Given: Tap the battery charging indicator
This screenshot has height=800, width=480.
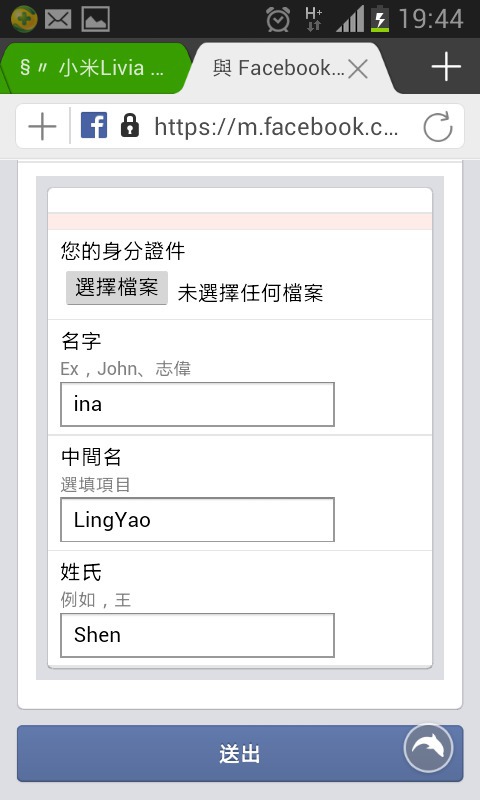Looking at the screenshot, I should pyautogui.click(x=380, y=19).
